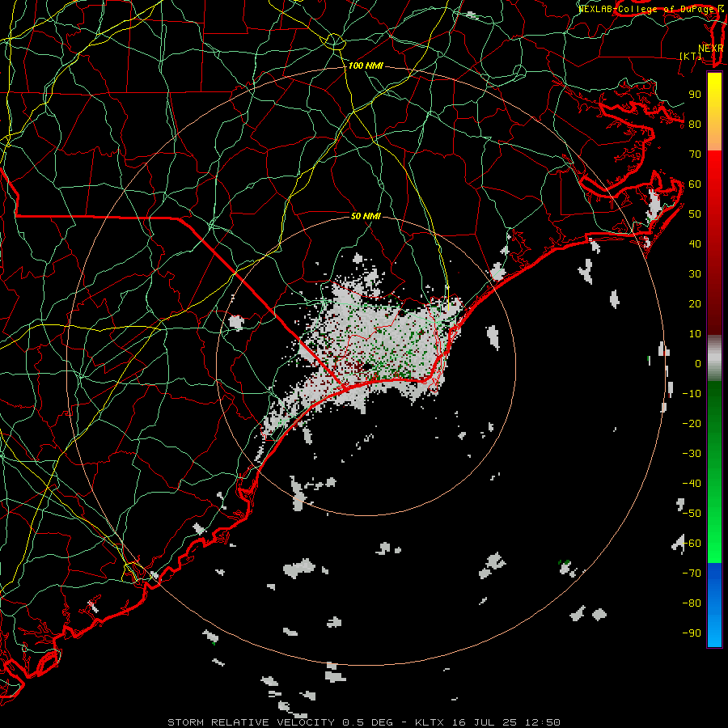Click the 90 value on velocity scale
Screen dimensions: 728x728
pos(695,95)
